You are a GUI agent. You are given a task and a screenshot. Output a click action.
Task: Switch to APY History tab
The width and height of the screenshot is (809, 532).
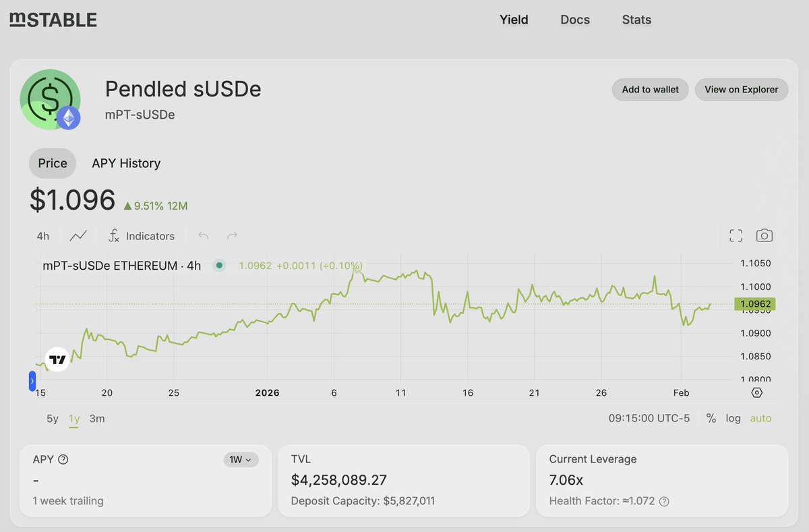tap(126, 163)
